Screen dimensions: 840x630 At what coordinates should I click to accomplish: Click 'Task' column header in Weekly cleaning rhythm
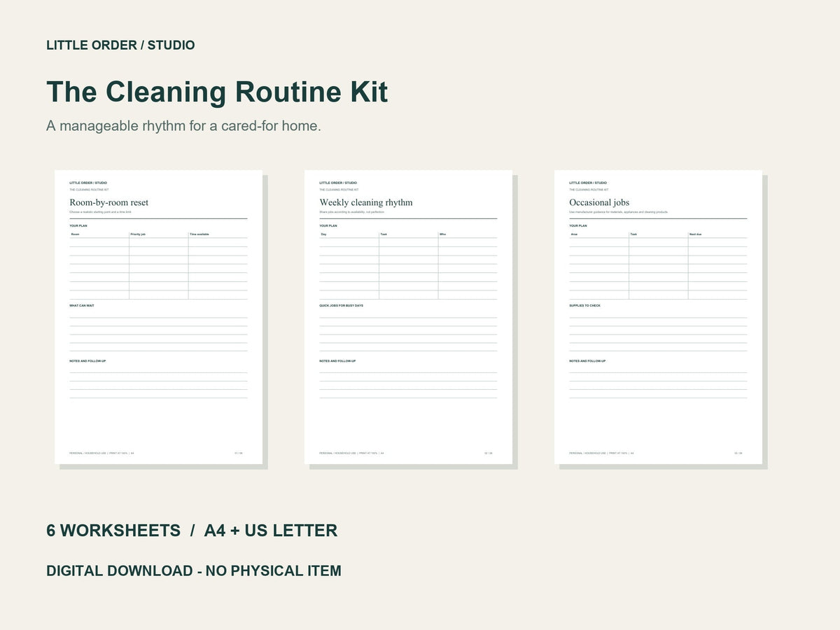tap(384, 234)
